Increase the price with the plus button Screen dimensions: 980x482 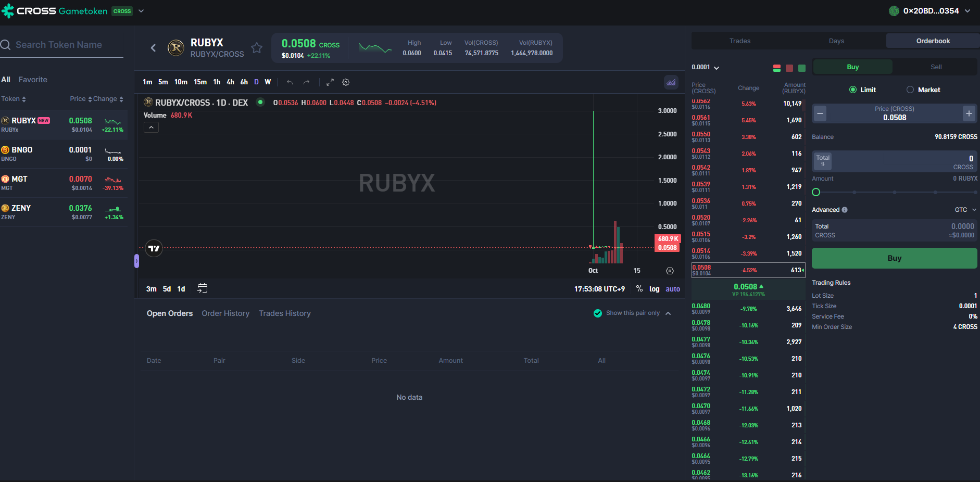click(969, 113)
